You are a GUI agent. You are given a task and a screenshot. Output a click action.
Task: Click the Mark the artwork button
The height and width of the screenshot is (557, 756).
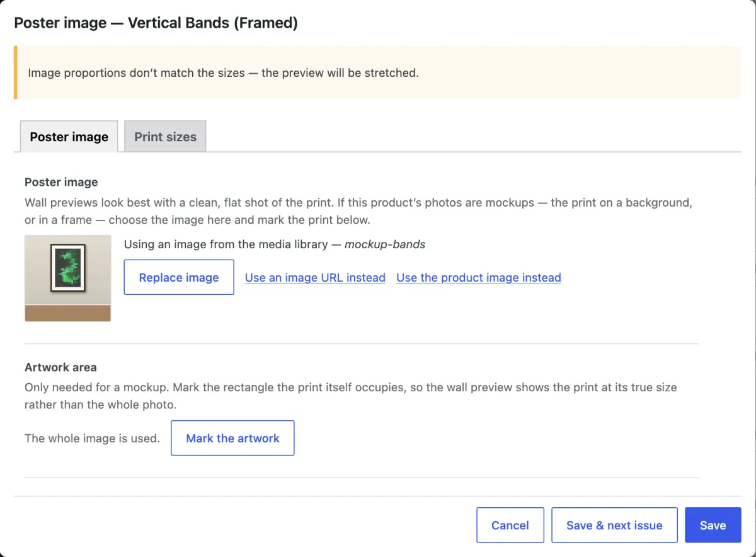click(232, 438)
